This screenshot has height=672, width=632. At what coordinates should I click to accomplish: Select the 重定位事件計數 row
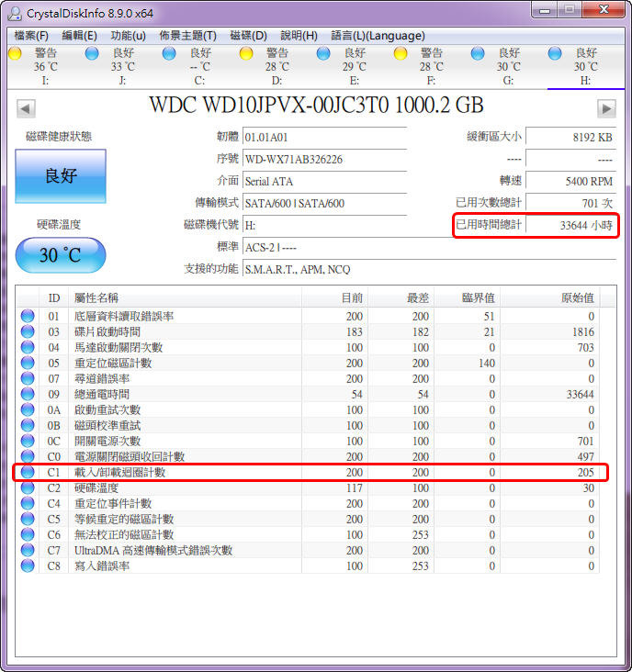coord(308,504)
